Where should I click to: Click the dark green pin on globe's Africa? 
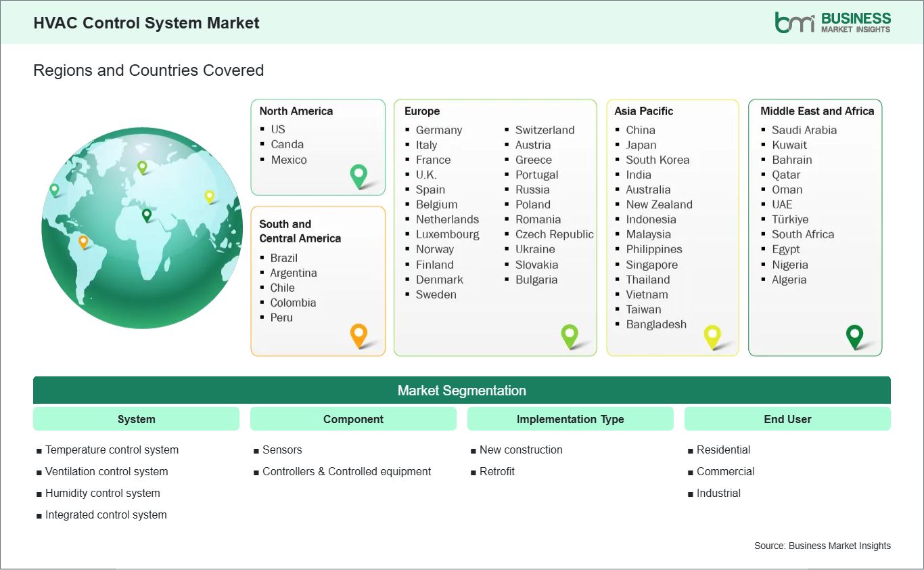tap(146, 215)
